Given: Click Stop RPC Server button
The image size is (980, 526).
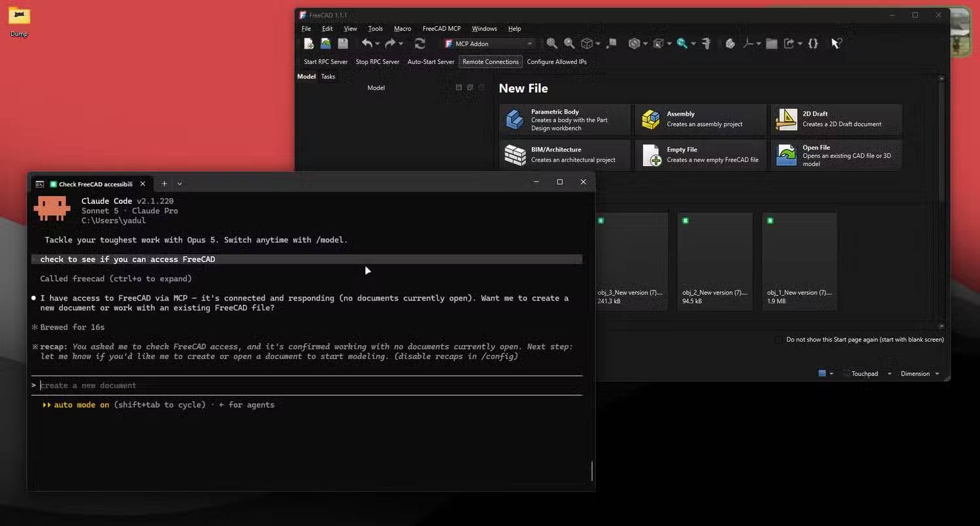Looking at the screenshot, I should click(x=378, y=62).
